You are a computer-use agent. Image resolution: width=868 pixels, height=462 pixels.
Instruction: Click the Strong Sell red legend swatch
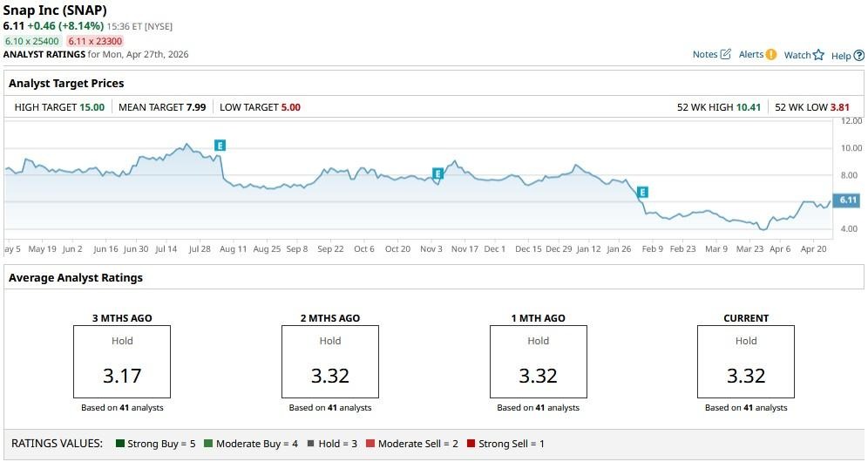click(471, 443)
